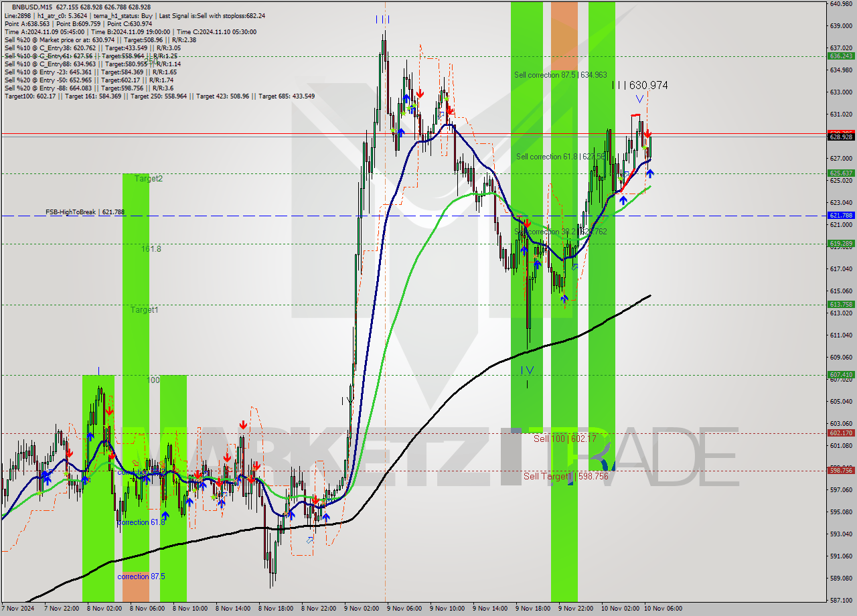Click the 587.100 price axis value
The height and width of the screenshot is (616, 857).
841,601
